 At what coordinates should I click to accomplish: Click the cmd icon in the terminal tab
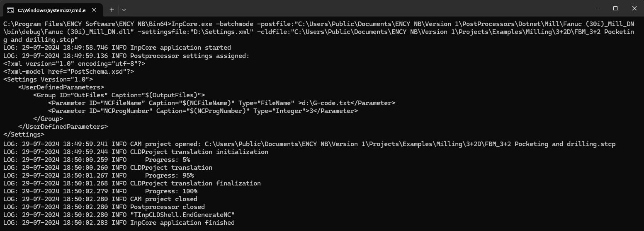point(10,10)
